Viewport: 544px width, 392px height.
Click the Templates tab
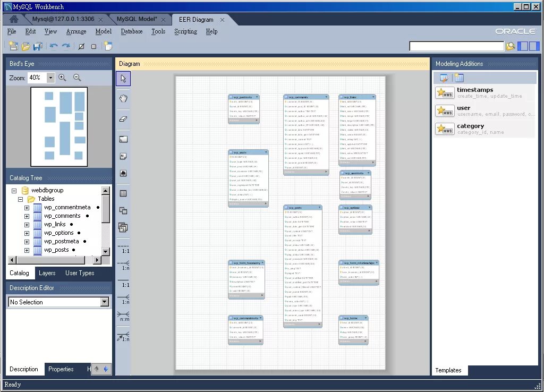(x=448, y=370)
